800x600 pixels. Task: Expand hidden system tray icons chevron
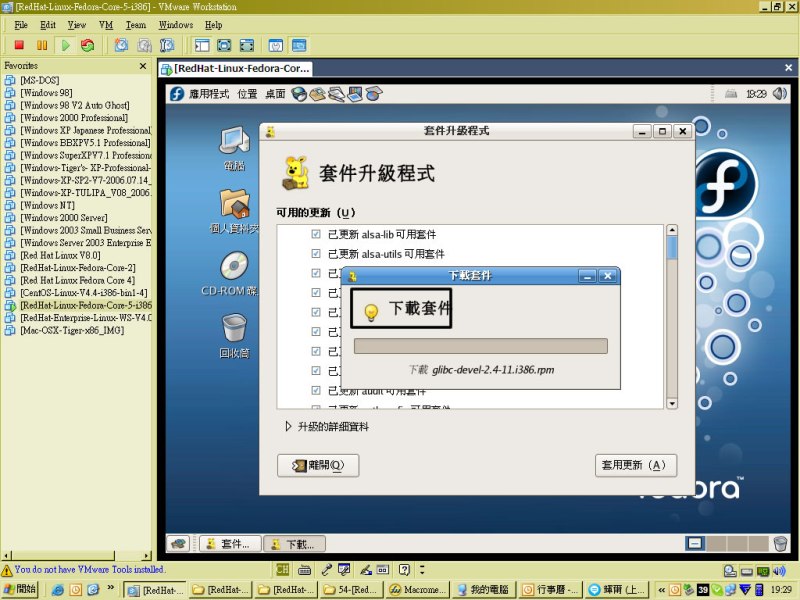point(661,589)
